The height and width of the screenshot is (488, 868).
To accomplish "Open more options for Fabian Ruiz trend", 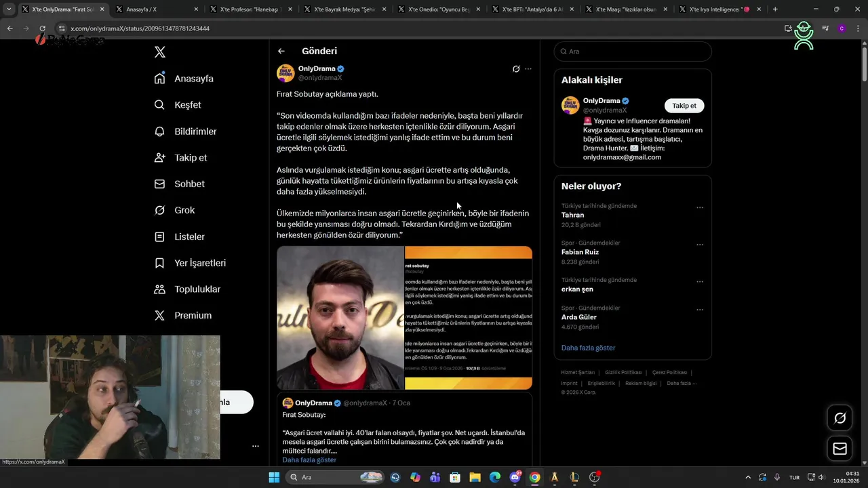I will [x=700, y=245].
